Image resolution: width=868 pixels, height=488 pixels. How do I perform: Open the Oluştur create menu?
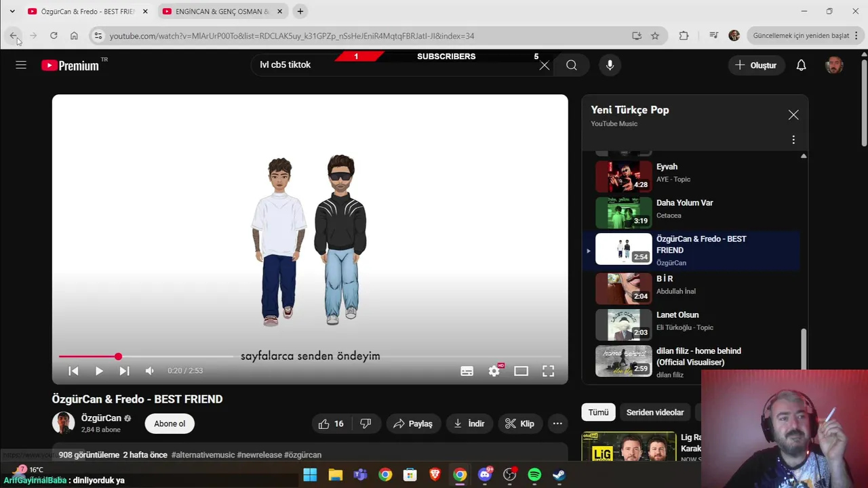tap(756, 65)
